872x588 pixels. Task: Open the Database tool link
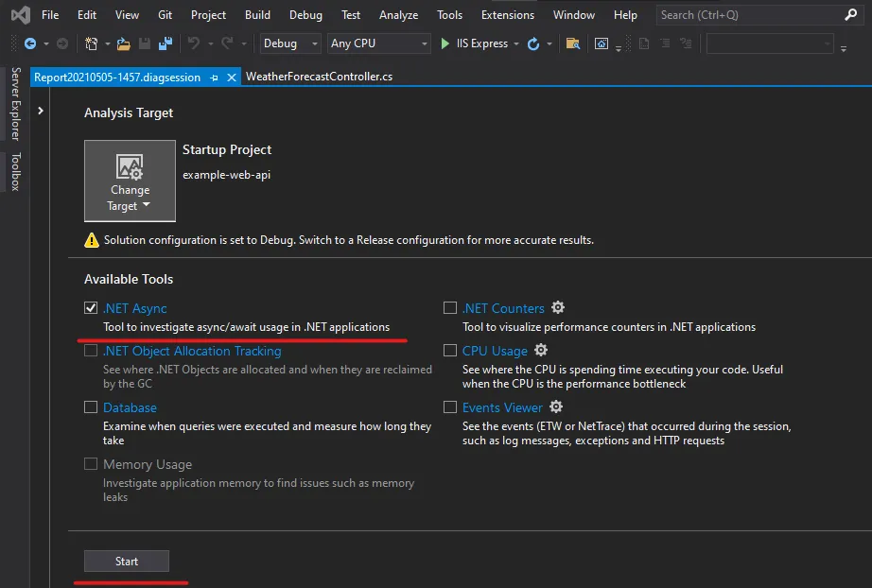(130, 407)
